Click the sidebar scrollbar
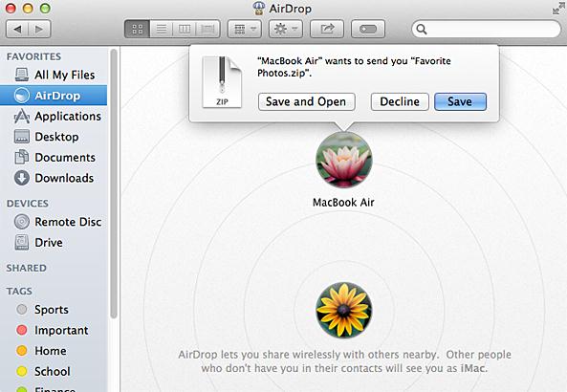The height and width of the screenshot is (392, 567). (114, 184)
